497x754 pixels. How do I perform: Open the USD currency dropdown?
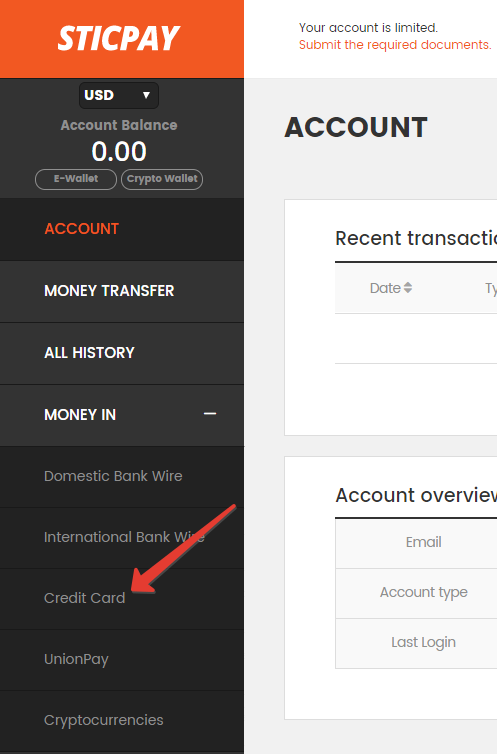pos(119,95)
